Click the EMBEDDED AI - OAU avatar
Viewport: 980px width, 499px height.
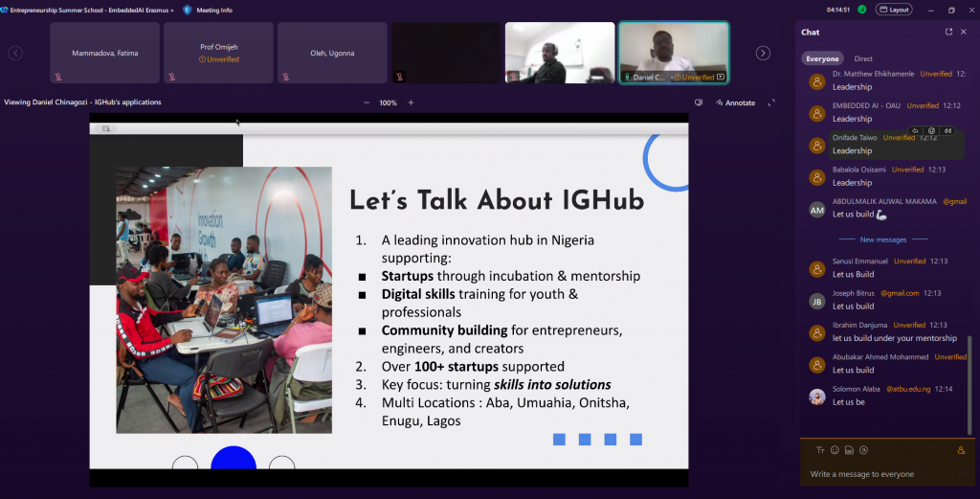[x=817, y=113]
